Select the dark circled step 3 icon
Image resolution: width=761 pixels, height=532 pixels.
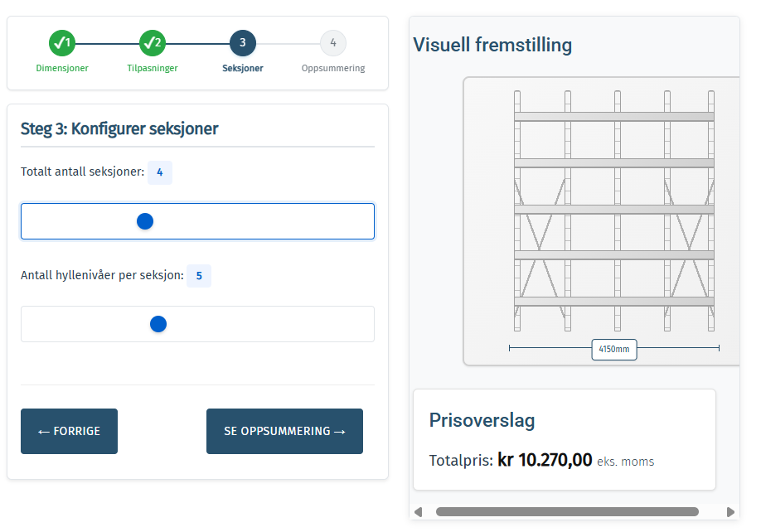[x=242, y=42]
